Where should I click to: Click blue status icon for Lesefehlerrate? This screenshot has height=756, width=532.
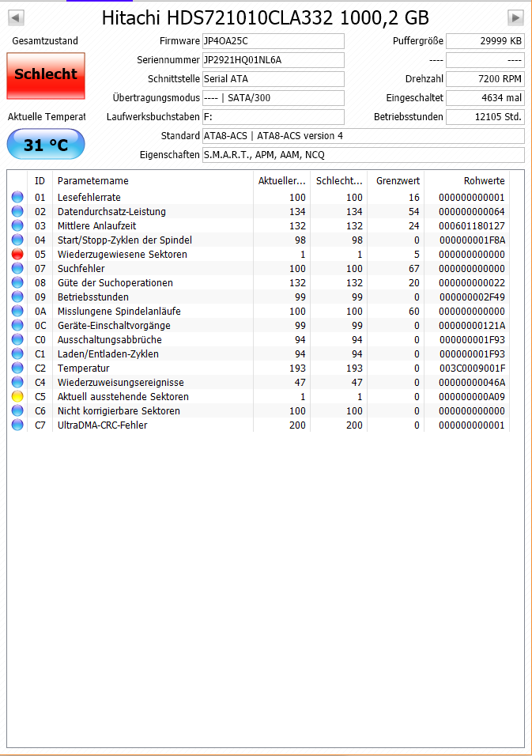pyautogui.click(x=17, y=197)
